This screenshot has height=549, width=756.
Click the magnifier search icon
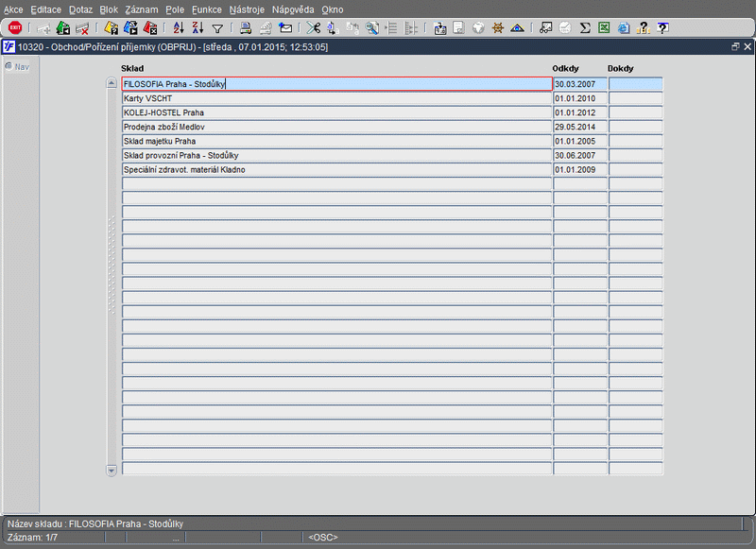371,28
